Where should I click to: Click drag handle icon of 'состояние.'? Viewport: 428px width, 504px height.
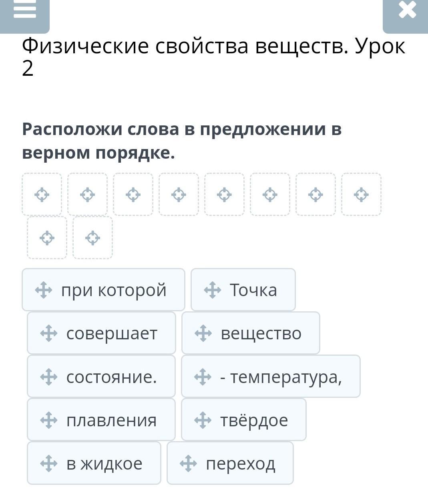pos(49,377)
